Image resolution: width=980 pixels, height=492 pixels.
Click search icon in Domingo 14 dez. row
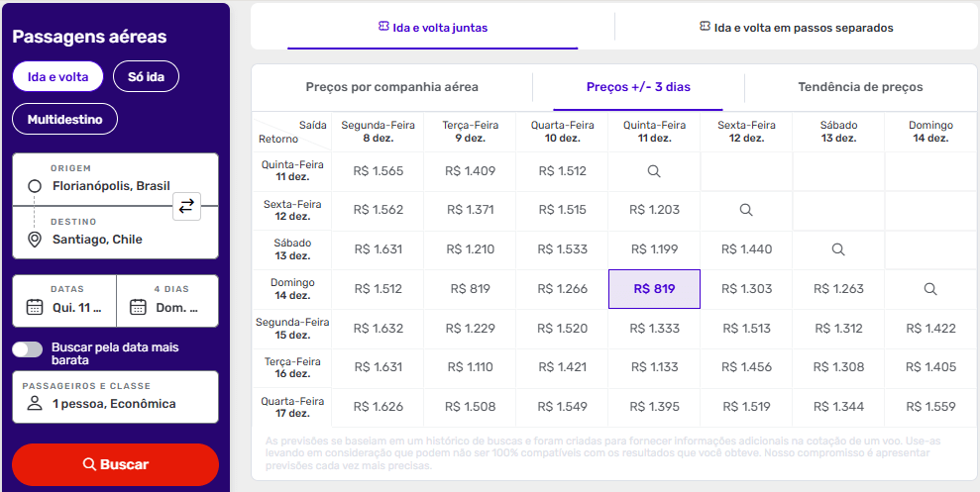pyautogui.click(x=930, y=289)
